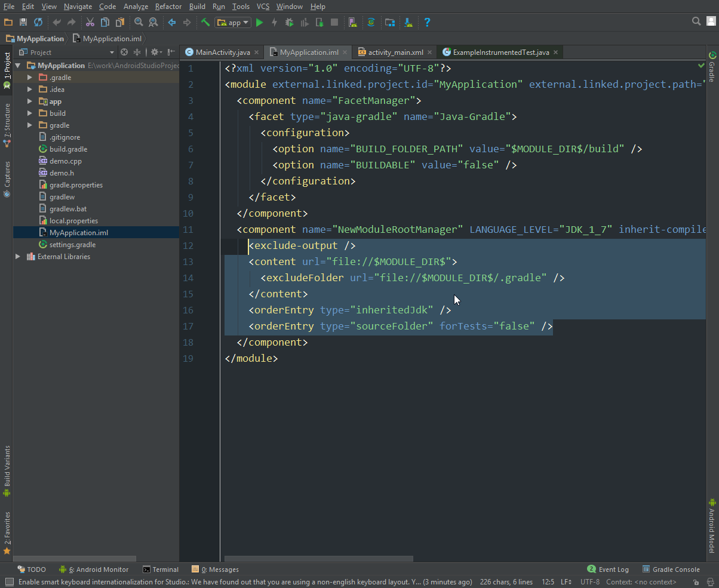The image size is (719, 588).
Task: Open the app run configuration dropdown
Action: click(233, 23)
